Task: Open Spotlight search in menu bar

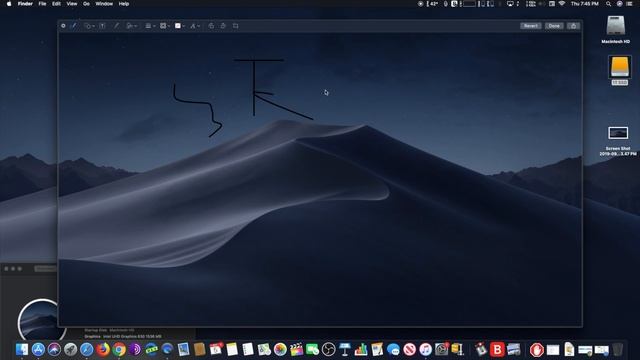Action: pos(608,4)
